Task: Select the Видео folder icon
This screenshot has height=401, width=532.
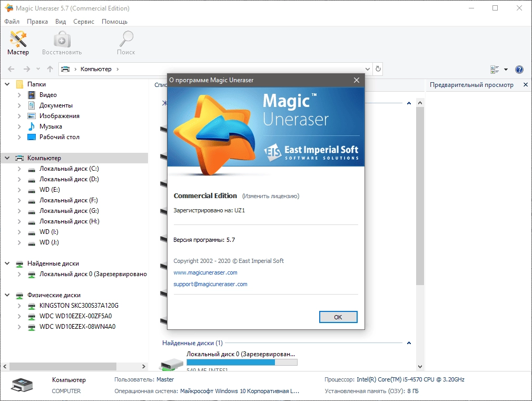Action: [x=31, y=95]
